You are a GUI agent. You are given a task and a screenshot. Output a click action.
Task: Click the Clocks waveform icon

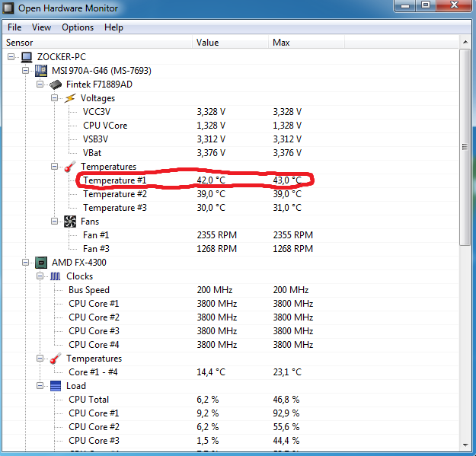pos(56,276)
